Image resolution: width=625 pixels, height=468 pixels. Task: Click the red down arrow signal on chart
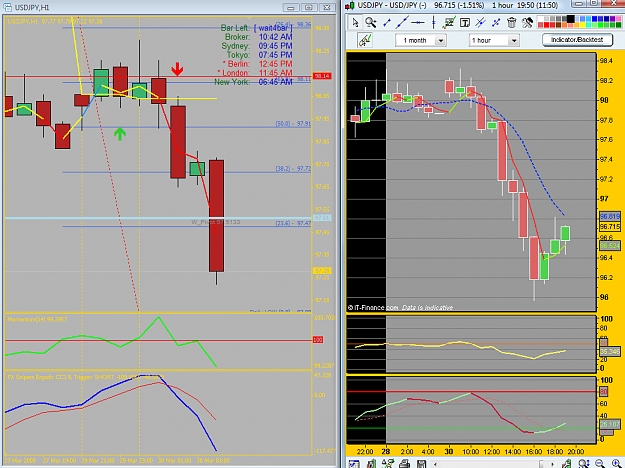click(177, 69)
